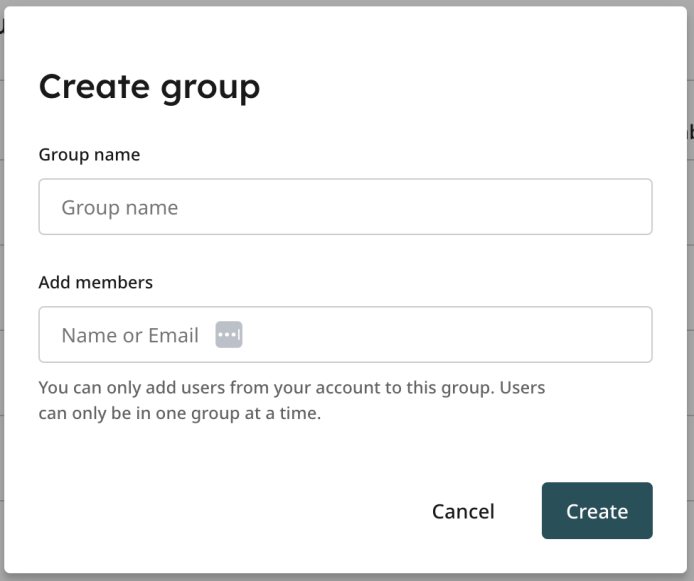Click the "Group name" placeholder text
The image size is (694, 581).
pos(120,208)
